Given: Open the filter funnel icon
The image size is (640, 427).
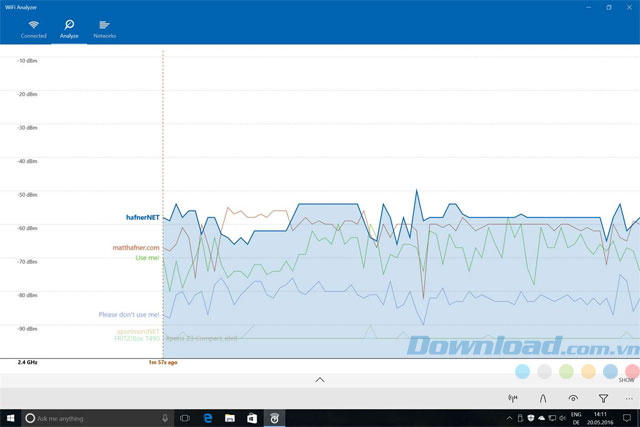Looking at the screenshot, I should click(x=603, y=397).
